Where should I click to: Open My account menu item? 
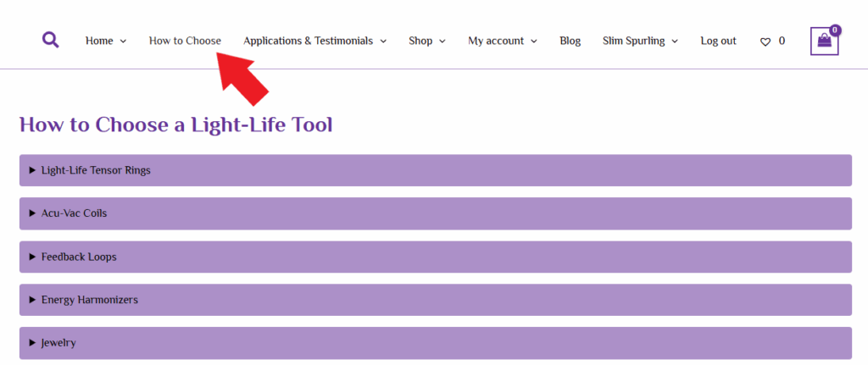(495, 41)
